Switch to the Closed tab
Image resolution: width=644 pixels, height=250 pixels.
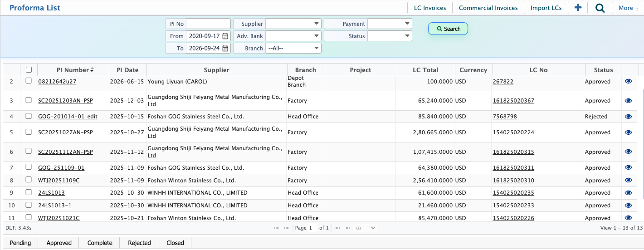point(175,243)
